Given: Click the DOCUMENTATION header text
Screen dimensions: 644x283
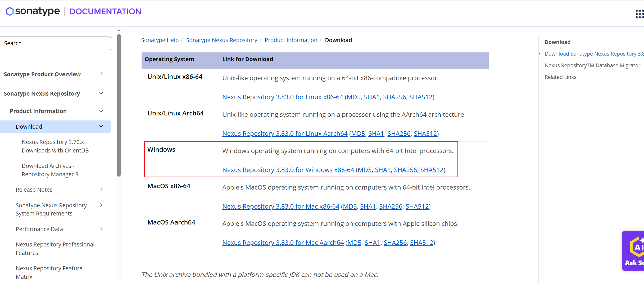Looking at the screenshot, I should point(105,11).
